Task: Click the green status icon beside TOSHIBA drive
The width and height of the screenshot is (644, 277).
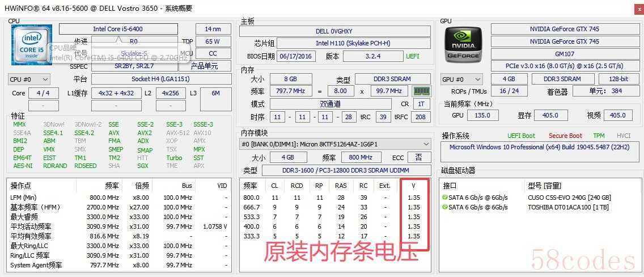Action: point(445,207)
